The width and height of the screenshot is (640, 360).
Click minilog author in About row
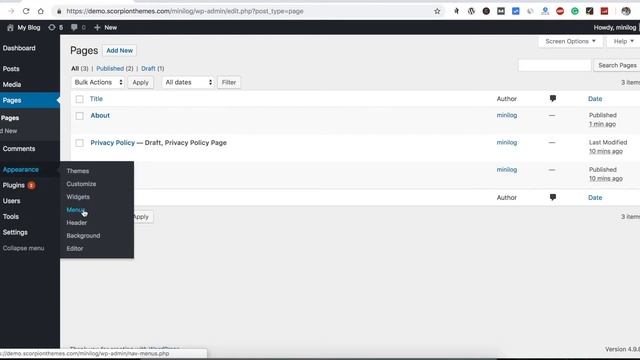pos(507,115)
